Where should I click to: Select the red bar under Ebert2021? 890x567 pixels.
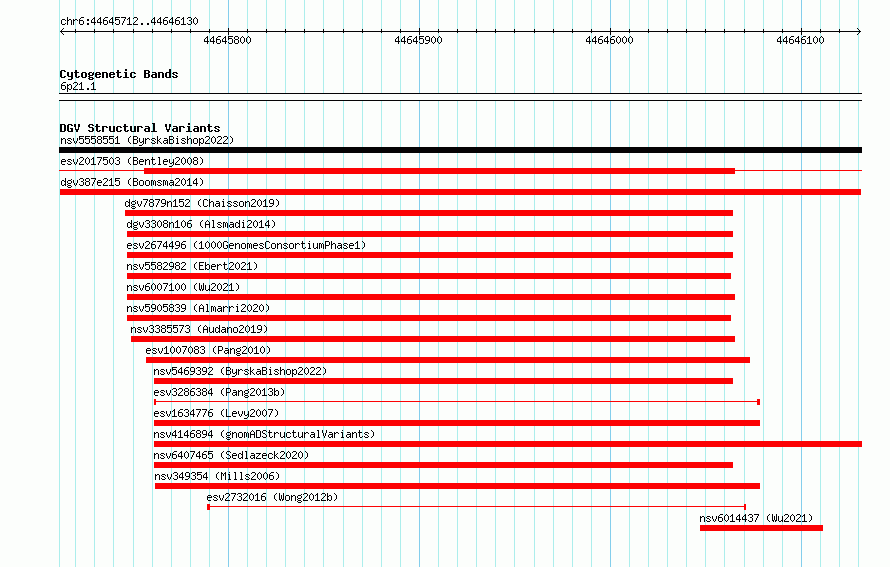click(x=429, y=276)
